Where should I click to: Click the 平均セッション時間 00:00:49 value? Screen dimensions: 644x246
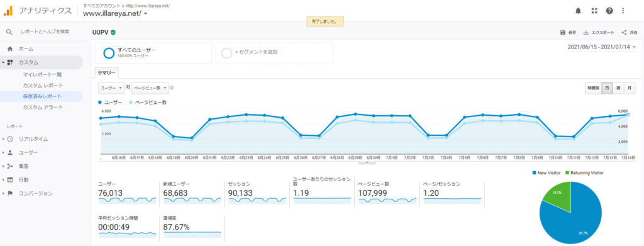click(x=114, y=226)
